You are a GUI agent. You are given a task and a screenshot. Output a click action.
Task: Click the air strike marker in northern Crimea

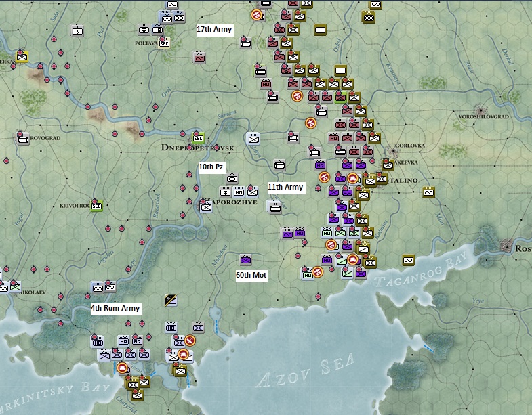pos(190,341)
